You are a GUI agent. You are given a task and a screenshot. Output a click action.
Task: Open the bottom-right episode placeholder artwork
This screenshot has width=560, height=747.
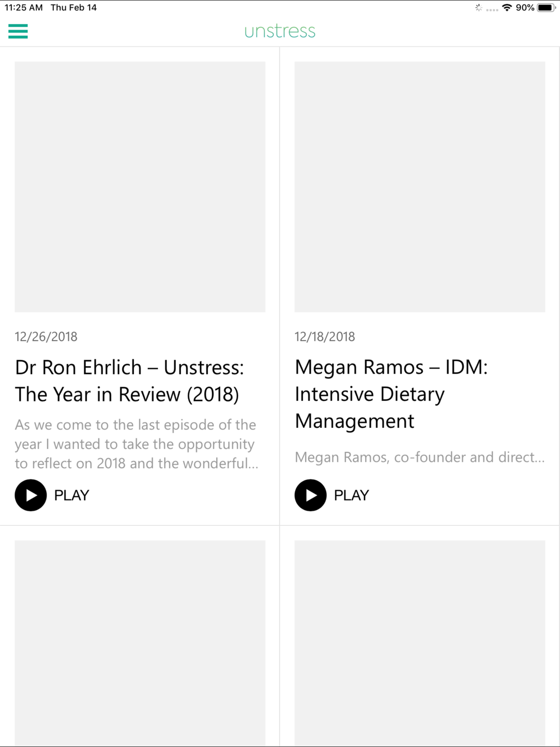click(x=420, y=643)
